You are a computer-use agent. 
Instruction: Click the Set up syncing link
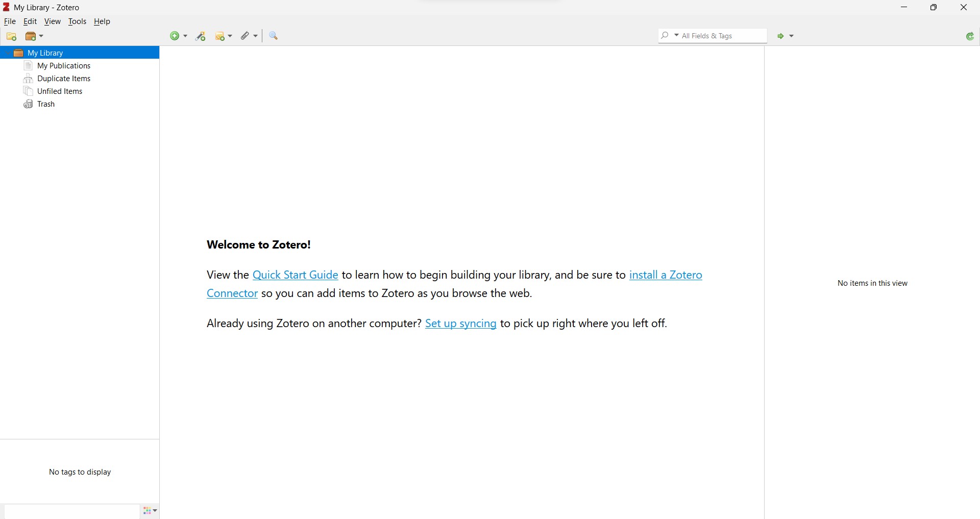[460, 324]
